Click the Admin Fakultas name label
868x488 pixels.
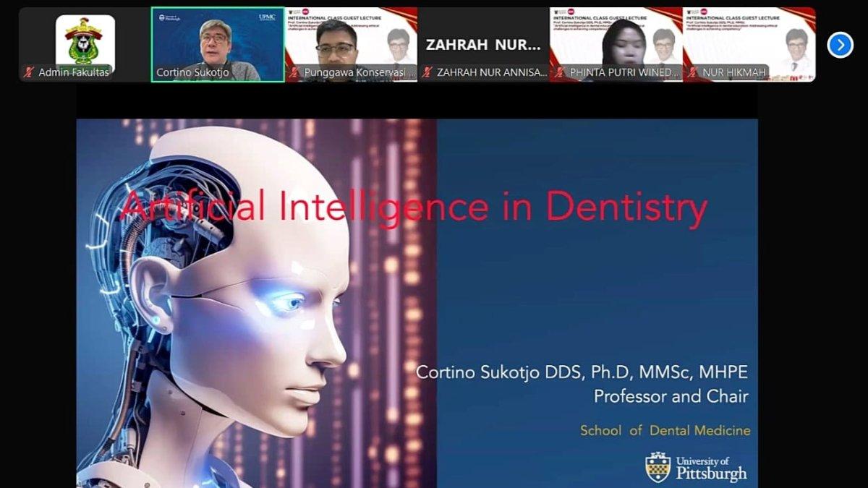(73, 72)
